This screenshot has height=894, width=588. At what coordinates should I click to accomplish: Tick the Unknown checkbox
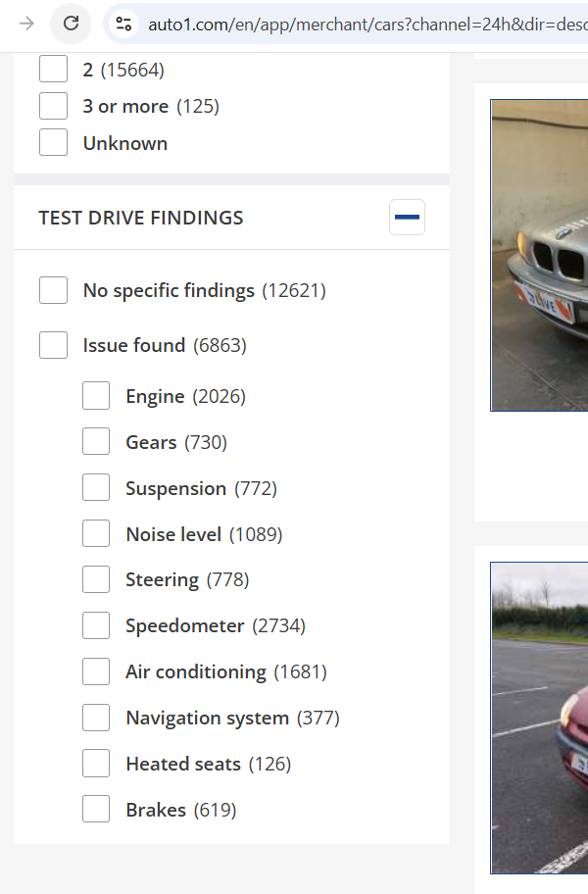[54, 143]
